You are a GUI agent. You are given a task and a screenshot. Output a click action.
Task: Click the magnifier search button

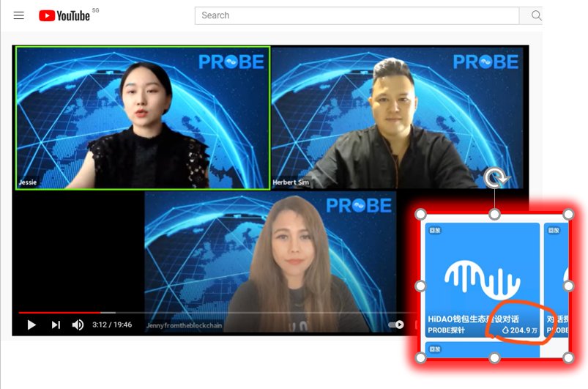(536, 15)
